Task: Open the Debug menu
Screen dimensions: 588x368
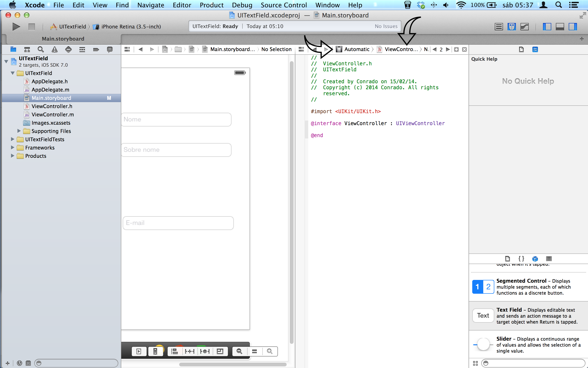Action: pyautogui.click(x=242, y=5)
